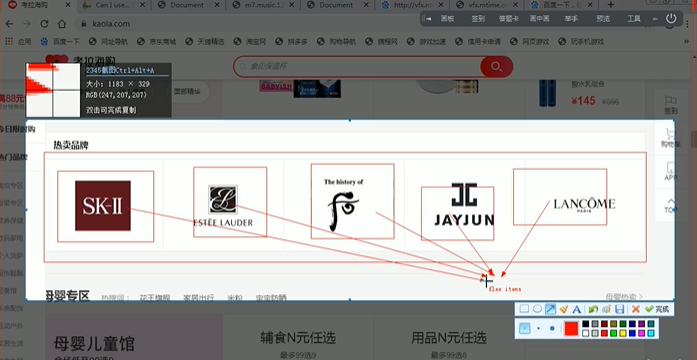The height and width of the screenshot is (360, 697).
Task: Pick the black color swatch
Action: click(x=585, y=324)
